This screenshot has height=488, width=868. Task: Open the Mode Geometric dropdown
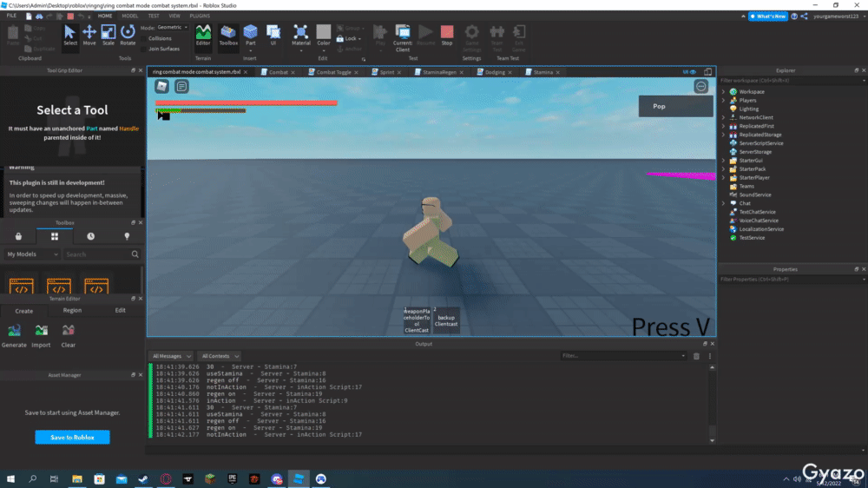click(173, 27)
